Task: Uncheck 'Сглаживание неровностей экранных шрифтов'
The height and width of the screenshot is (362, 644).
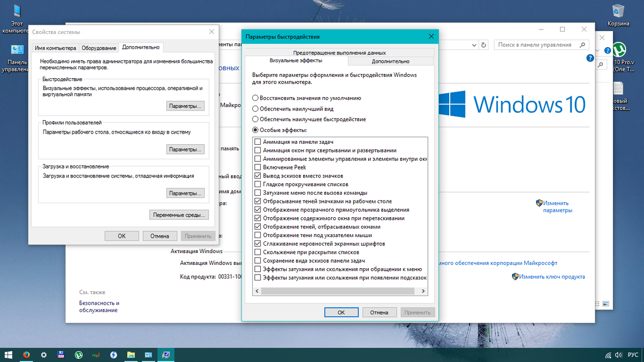Action: 258,243
